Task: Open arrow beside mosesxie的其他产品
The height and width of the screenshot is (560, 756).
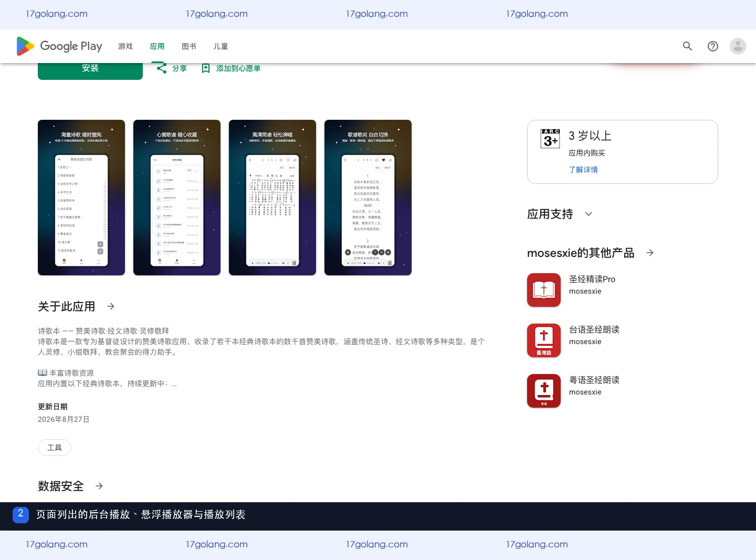Action: click(650, 253)
